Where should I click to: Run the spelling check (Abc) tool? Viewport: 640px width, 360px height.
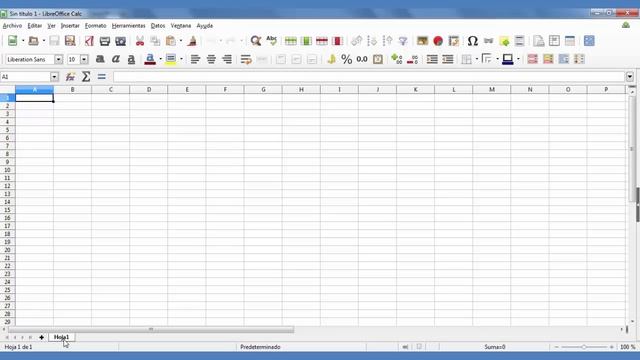(271, 41)
